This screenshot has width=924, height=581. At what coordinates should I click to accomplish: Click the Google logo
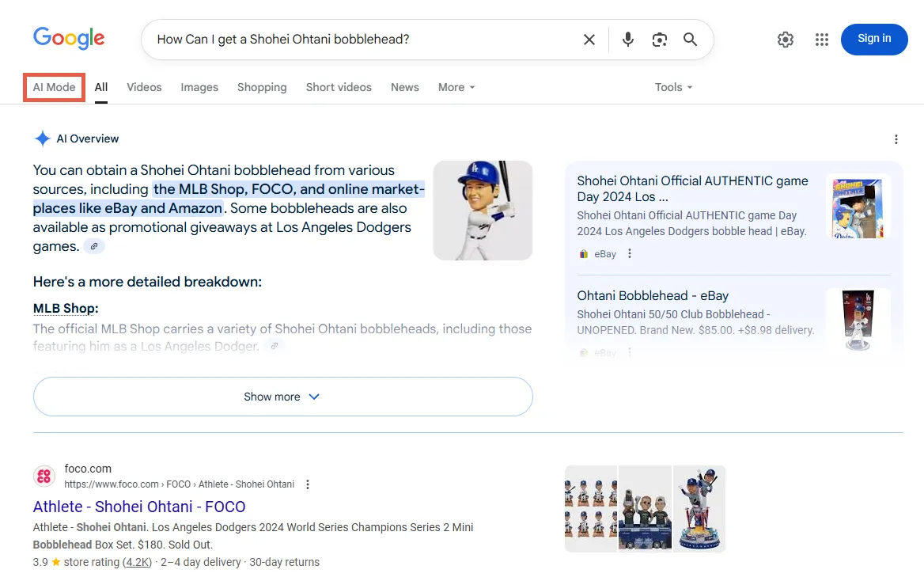click(x=69, y=38)
